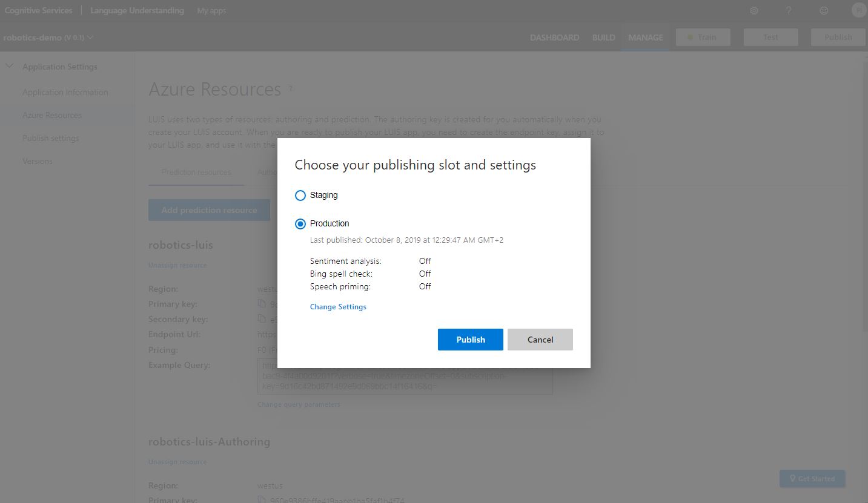Click the Publish button in top bar
The height and width of the screenshot is (503, 868).
coord(838,38)
